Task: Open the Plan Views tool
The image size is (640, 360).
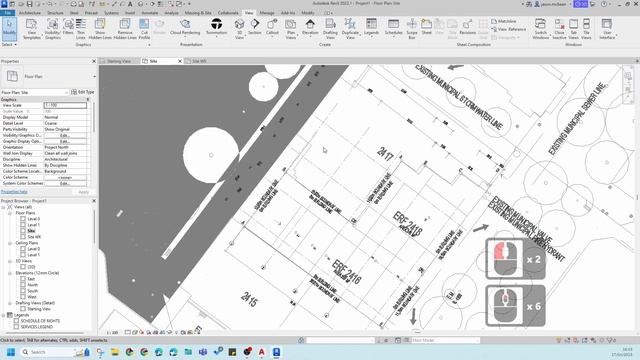Action: click(291, 29)
